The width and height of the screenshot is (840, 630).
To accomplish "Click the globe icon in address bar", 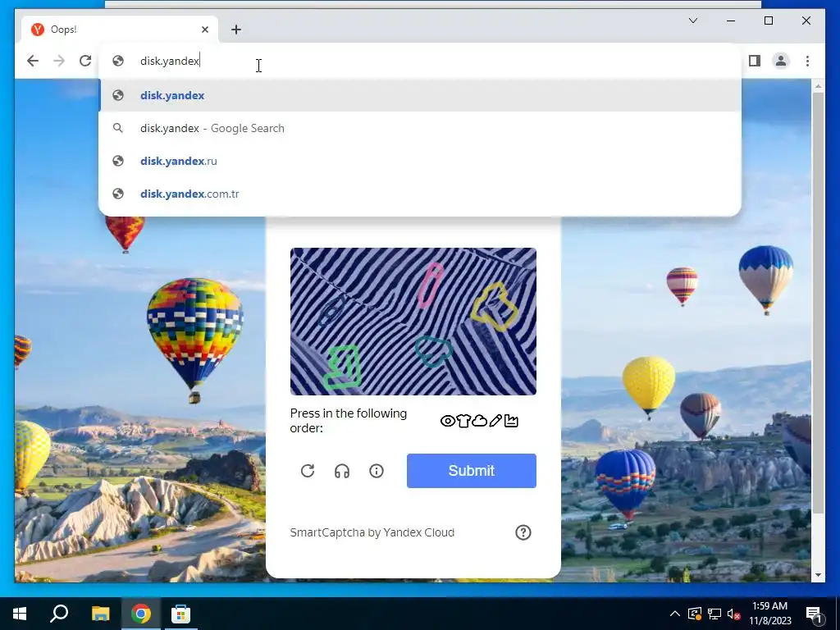I will tap(118, 61).
